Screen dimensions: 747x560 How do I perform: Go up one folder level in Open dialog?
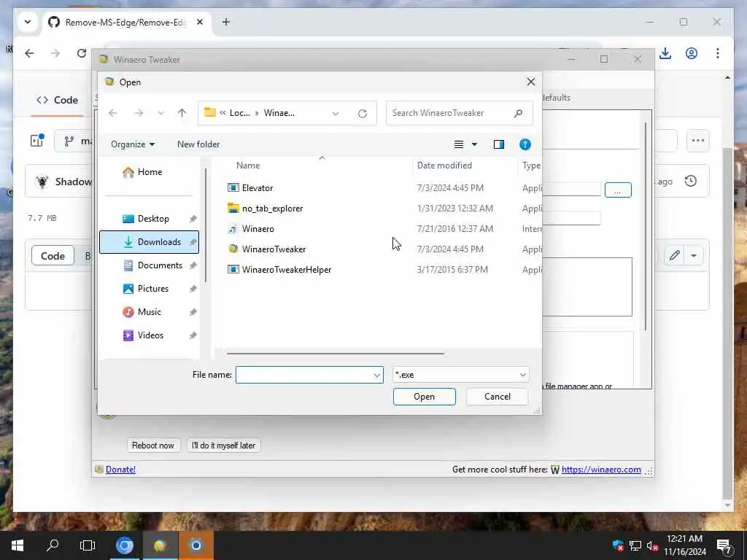click(182, 113)
